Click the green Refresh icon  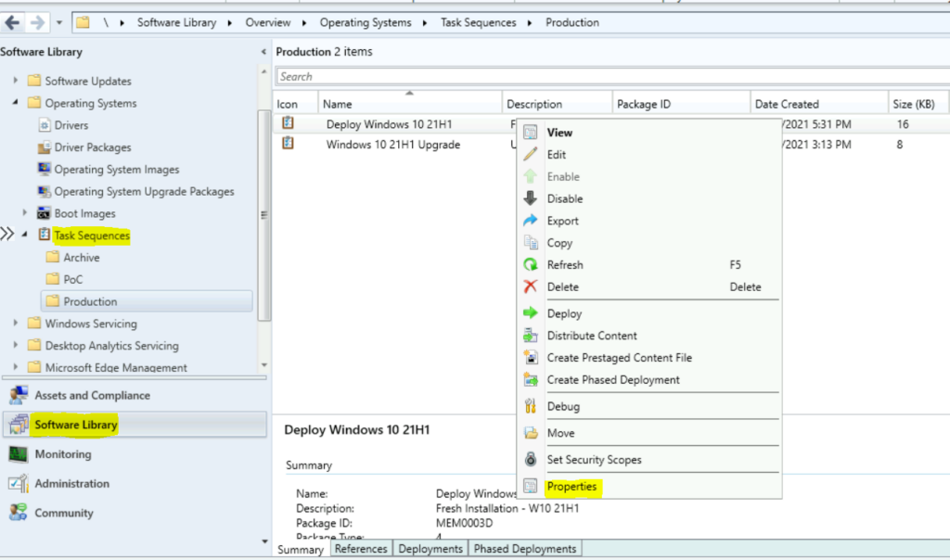tap(530, 264)
